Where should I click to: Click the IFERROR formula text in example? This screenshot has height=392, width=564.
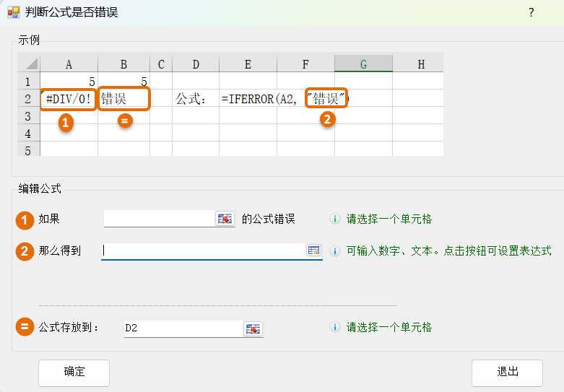(x=260, y=99)
